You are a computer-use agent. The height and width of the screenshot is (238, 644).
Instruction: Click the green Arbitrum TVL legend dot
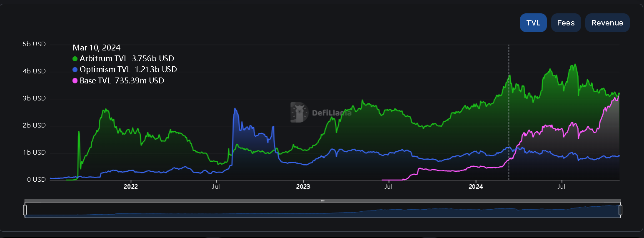(x=75, y=59)
